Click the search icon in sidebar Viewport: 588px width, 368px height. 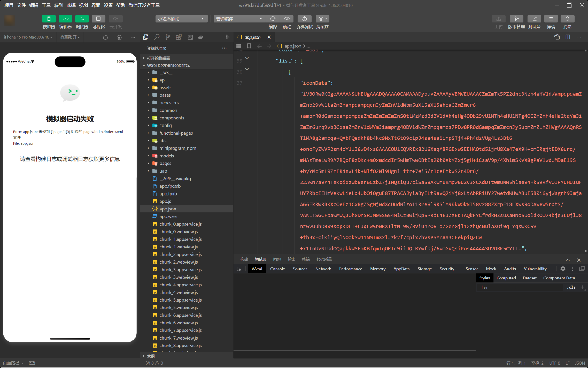[x=157, y=37]
